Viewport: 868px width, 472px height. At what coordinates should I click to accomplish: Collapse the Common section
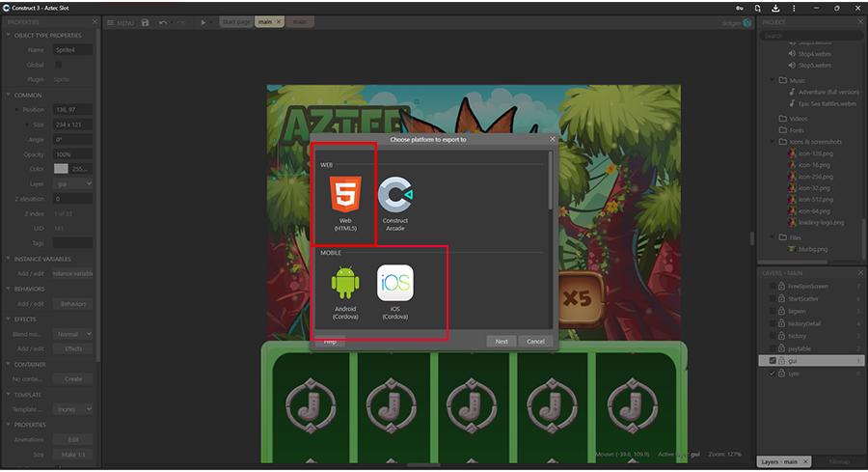pyautogui.click(x=9, y=95)
